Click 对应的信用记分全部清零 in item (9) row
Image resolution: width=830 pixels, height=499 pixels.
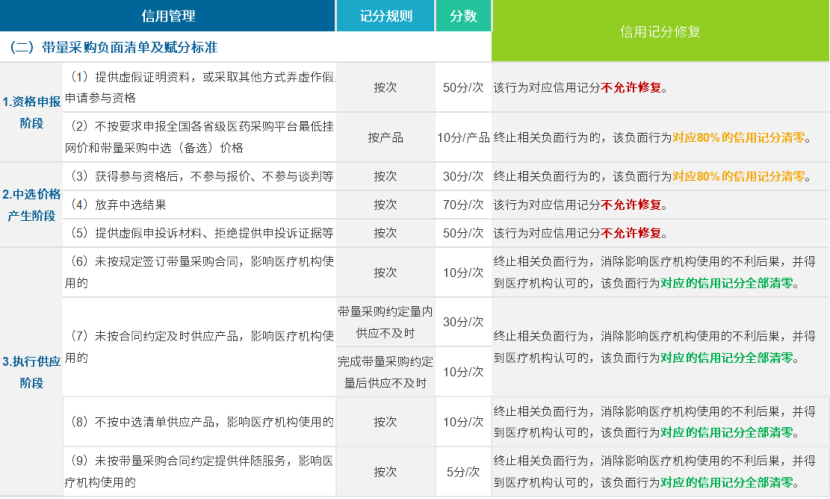point(727,482)
